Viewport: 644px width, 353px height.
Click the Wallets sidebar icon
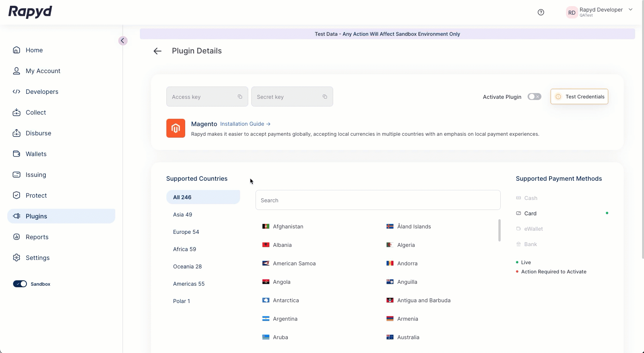17,154
